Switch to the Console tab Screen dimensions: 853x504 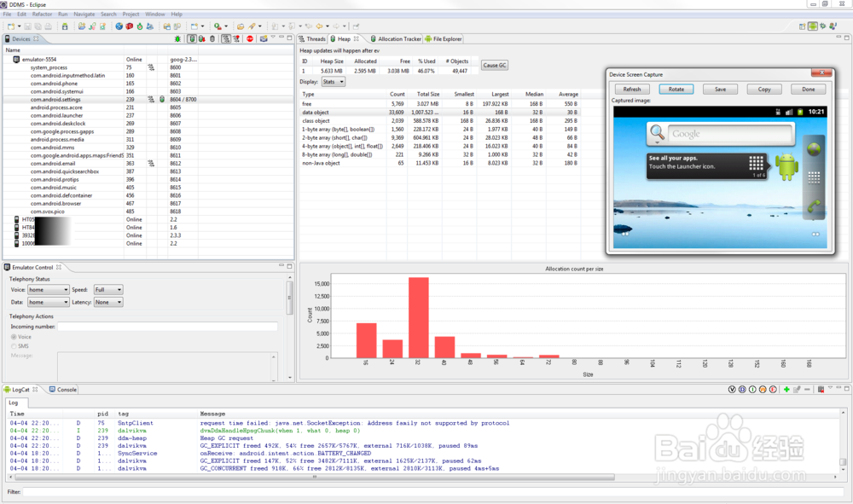(63, 390)
